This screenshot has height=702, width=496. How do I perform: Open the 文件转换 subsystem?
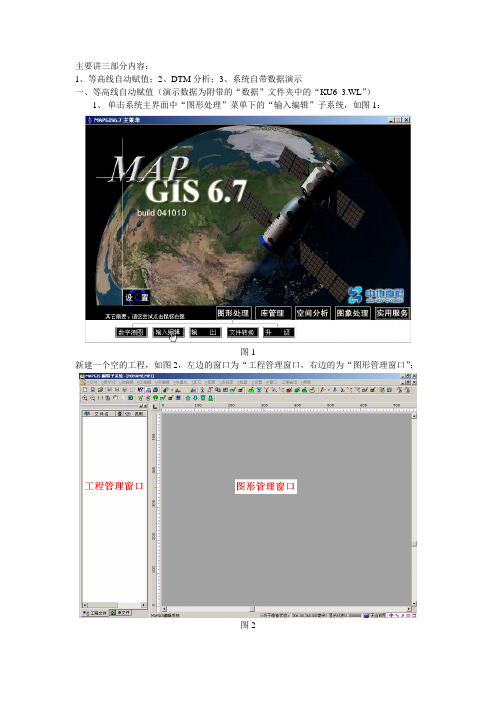[x=242, y=332]
